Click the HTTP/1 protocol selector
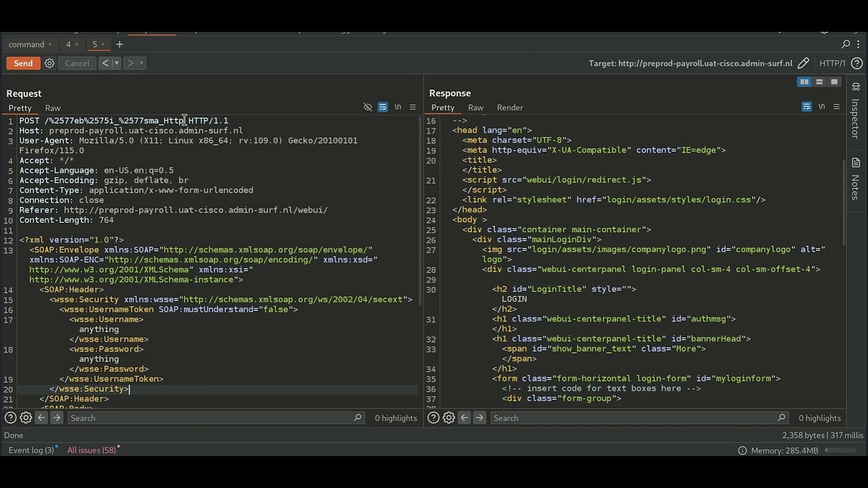 (832, 63)
